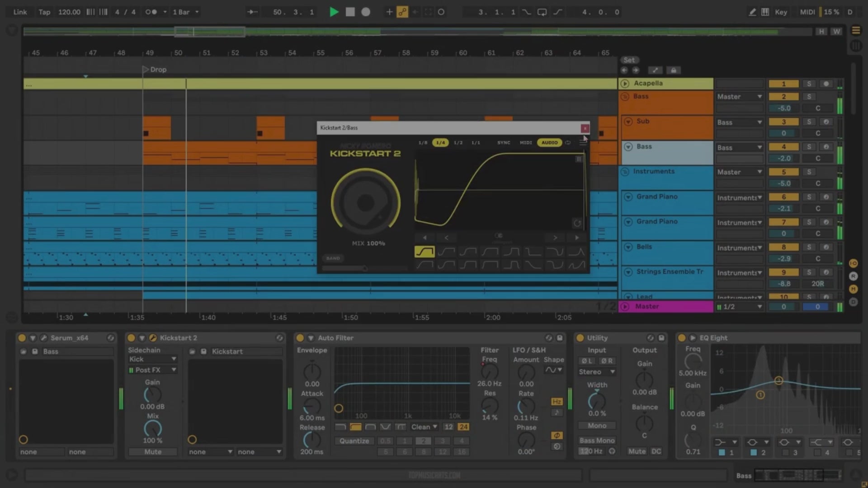The height and width of the screenshot is (488, 868).
Task: Switch Kickstart trigger mode to MIDI
Action: [x=526, y=143]
